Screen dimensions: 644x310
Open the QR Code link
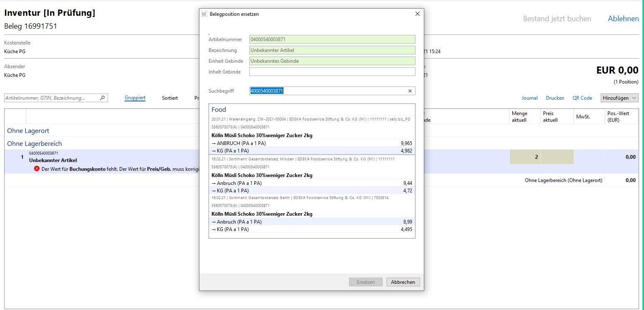point(582,98)
